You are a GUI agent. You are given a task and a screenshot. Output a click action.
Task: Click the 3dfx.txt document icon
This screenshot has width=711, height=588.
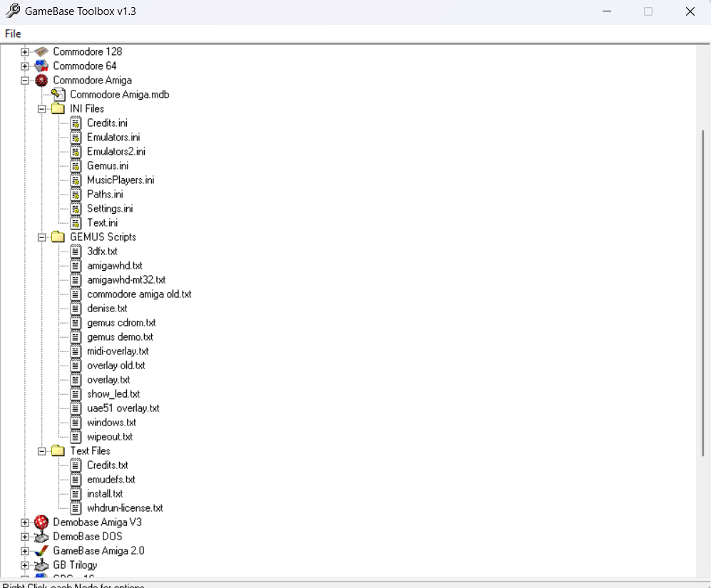click(x=76, y=252)
